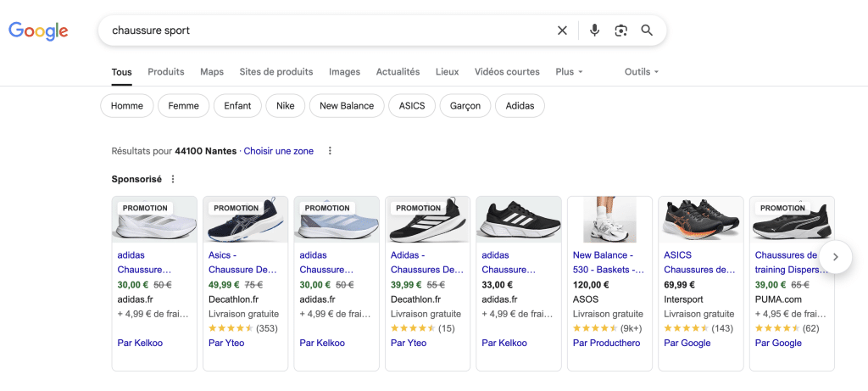
Task: Open the Actualités tab
Action: click(x=398, y=72)
